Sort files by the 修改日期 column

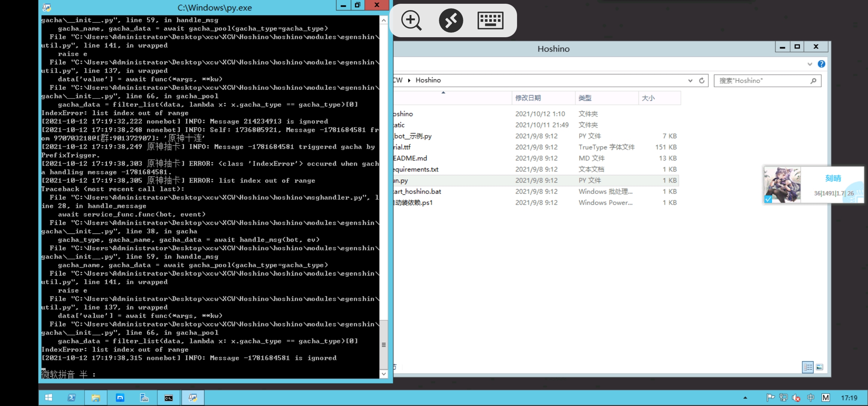pyautogui.click(x=528, y=98)
